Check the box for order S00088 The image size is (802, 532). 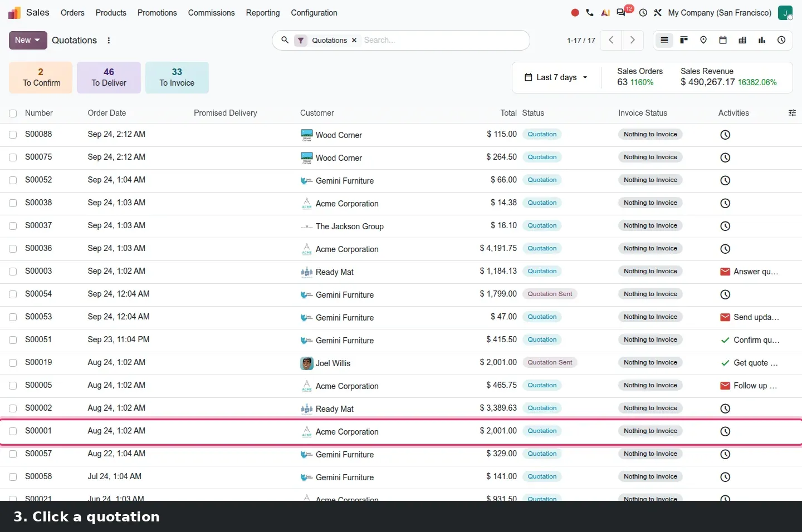(x=13, y=135)
